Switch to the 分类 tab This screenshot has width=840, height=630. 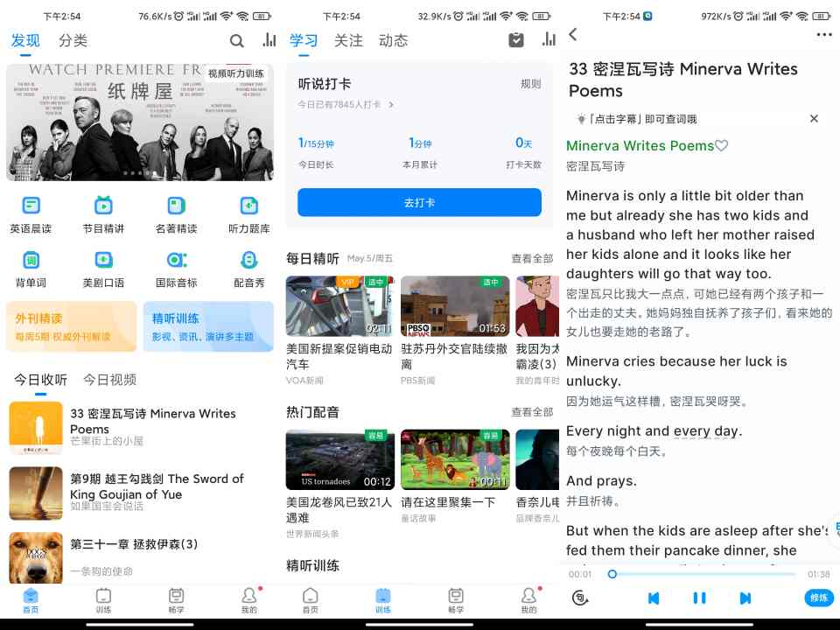point(73,40)
